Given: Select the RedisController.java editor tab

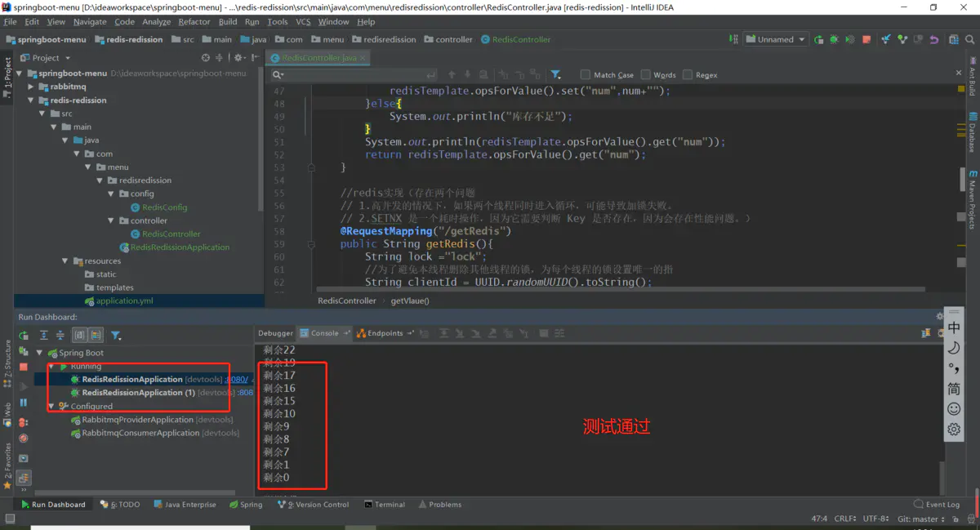Looking at the screenshot, I should coord(318,58).
